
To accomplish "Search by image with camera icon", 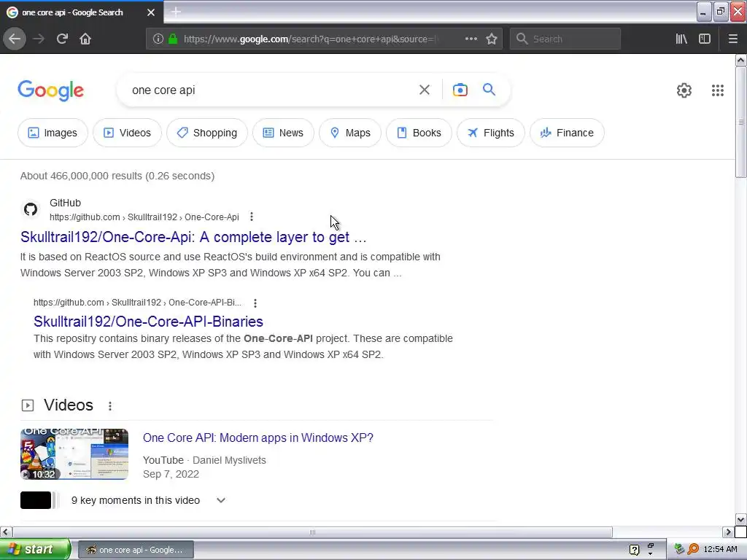I will pyautogui.click(x=460, y=90).
